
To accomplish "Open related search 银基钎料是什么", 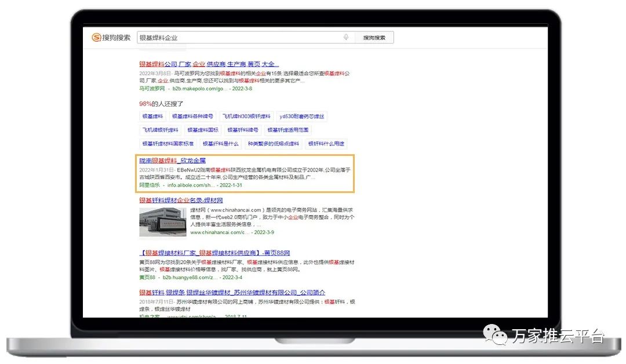I will (x=220, y=144).
